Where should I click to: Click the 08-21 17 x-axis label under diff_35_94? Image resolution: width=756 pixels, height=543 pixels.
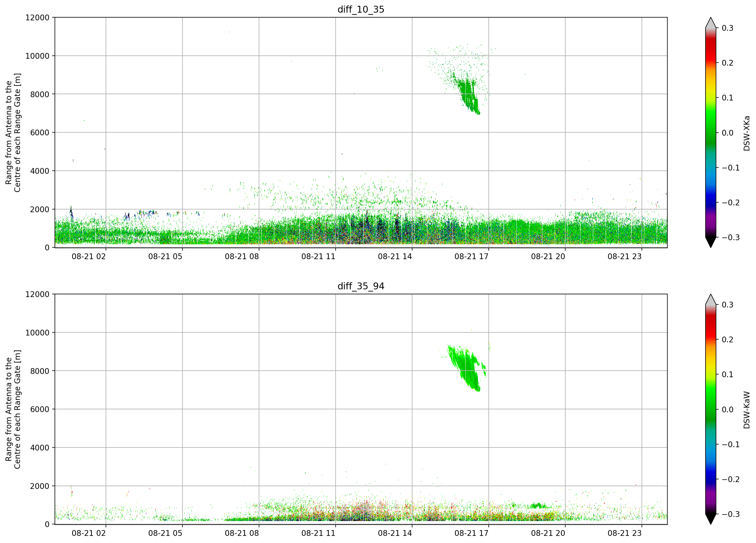pos(471,533)
